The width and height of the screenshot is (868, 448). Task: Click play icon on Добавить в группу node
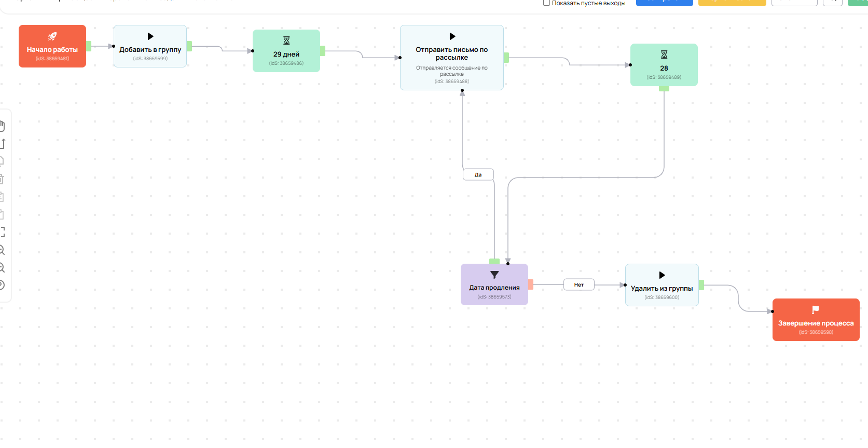[x=150, y=36]
